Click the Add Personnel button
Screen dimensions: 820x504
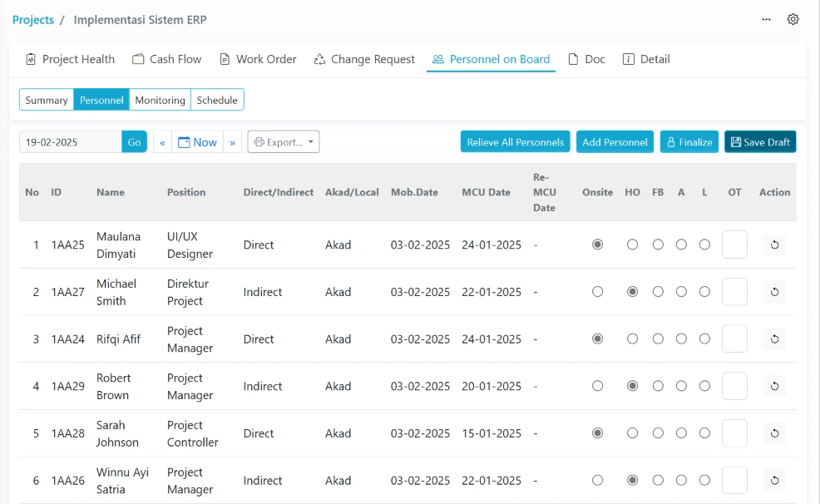coord(615,142)
